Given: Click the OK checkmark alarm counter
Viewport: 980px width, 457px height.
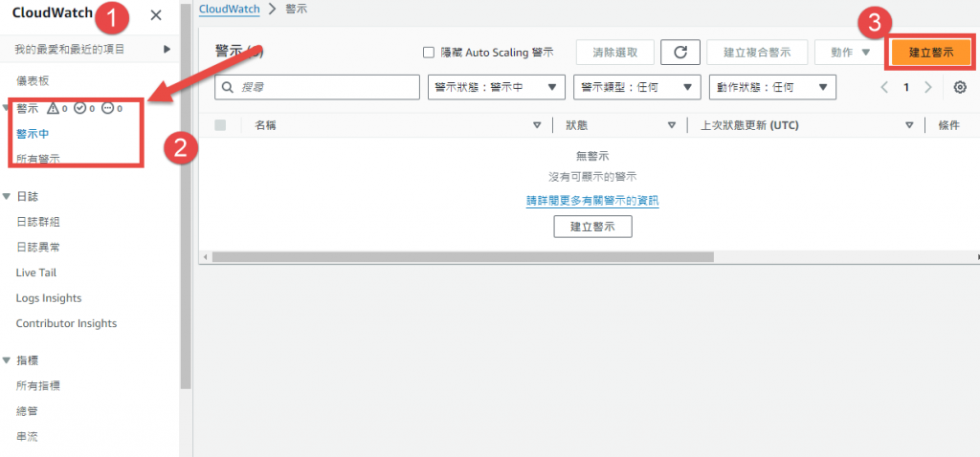Looking at the screenshot, I should point(84,108).
